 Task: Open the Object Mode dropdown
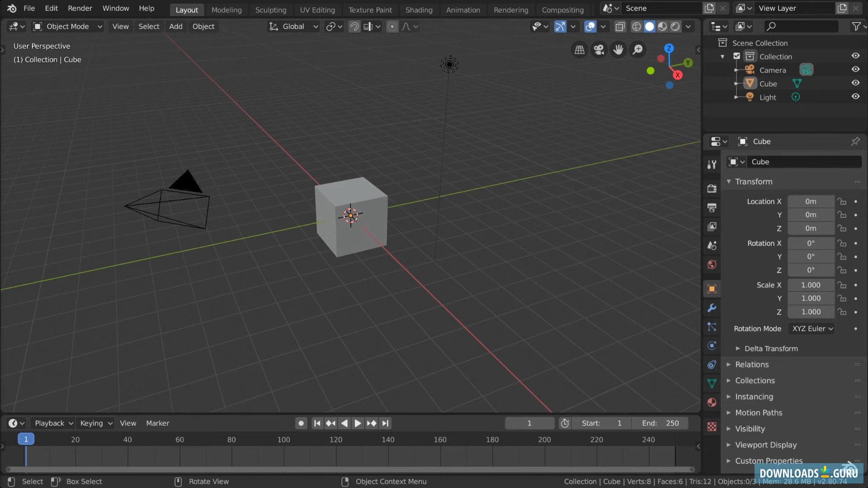[x=68, y=27]
